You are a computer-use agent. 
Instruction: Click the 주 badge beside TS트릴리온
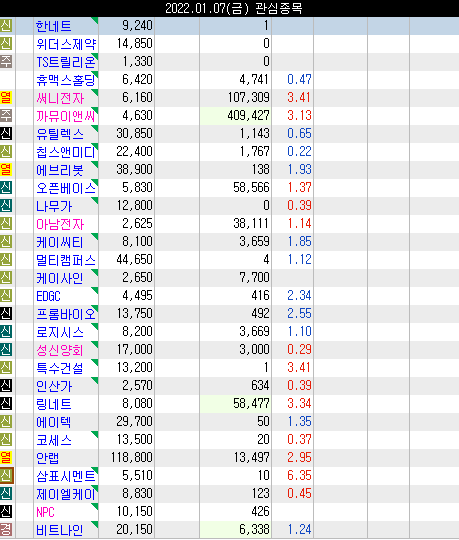pos(6,62)
